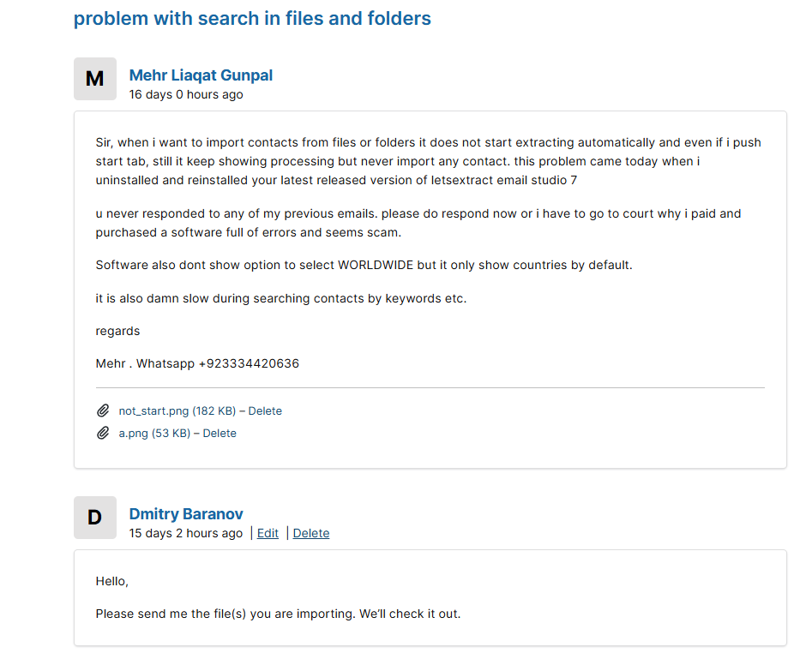The width and height of the screenshot is (812, 653).
Task: Open Mehr Liaqat Gunpal's profile name link
Action: 201,75
